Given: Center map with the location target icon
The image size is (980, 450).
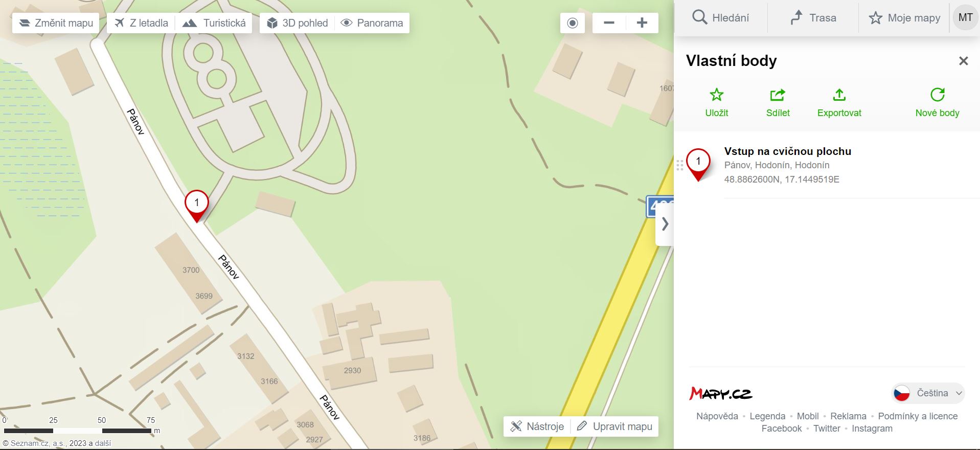Looking at the screenshot, I should [572, 23].
